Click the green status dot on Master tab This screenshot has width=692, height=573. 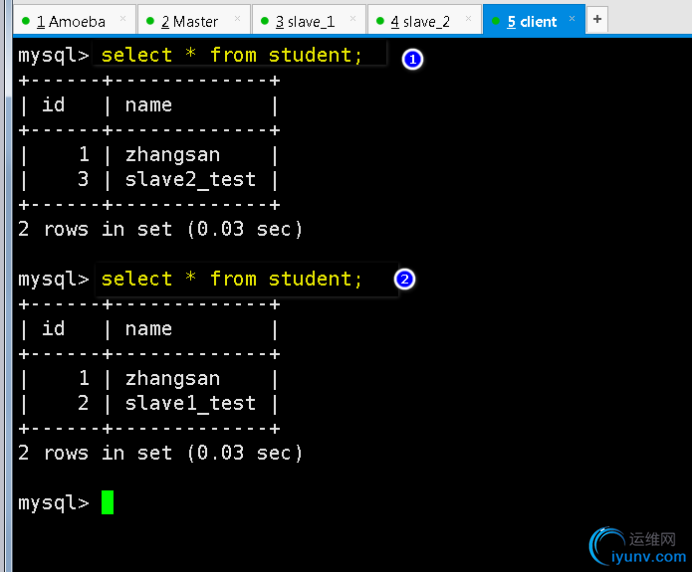click(150, 21)
